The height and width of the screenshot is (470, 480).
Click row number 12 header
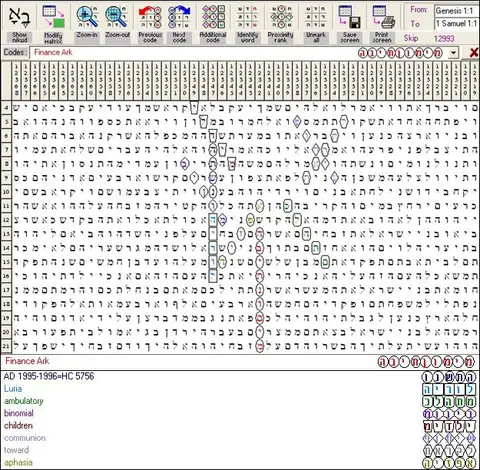pyautogui.click(x=6, y=220)
